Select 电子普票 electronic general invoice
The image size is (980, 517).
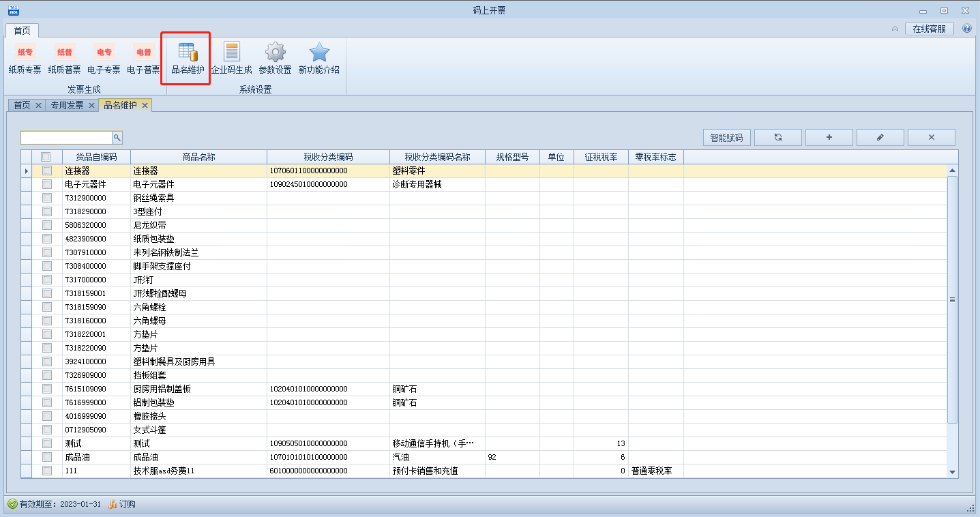pyautogui.click(x=144, y=59)
